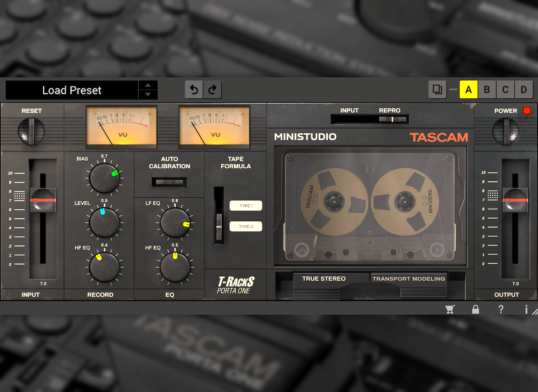
Task: Click the copy settings icon
Action: pos(437,90)
